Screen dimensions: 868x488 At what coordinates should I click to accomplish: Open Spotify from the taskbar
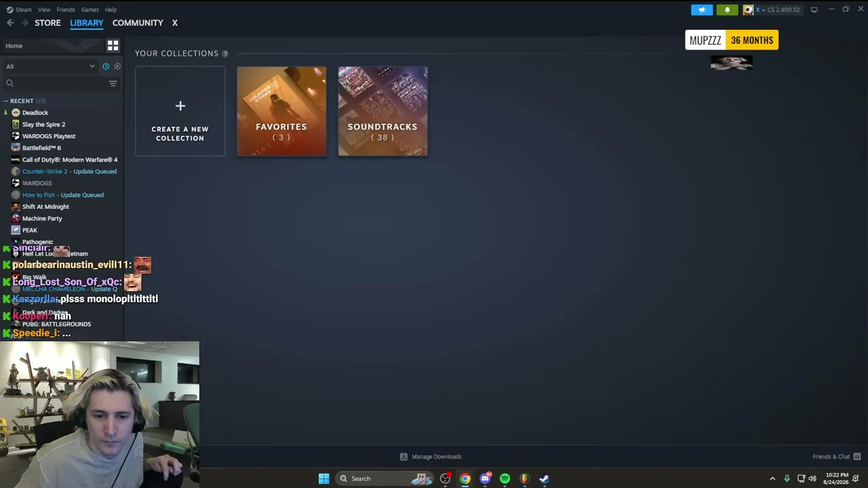(x=505, y=479)
